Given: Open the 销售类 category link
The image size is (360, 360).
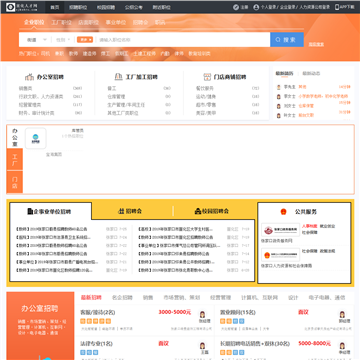Looking at the screenshot, I should click(x=25, y=88).
